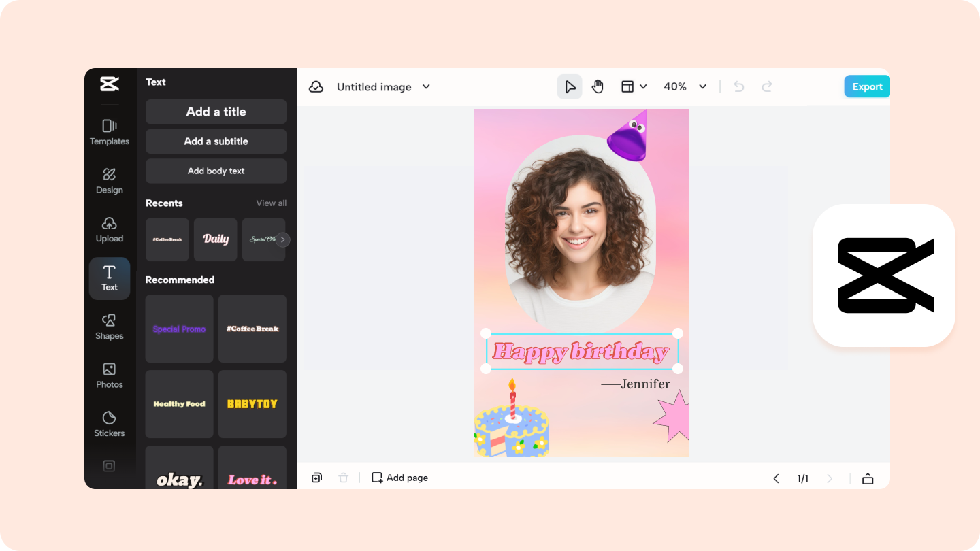Apply the Love it. text preset

(x=252, y=468)
